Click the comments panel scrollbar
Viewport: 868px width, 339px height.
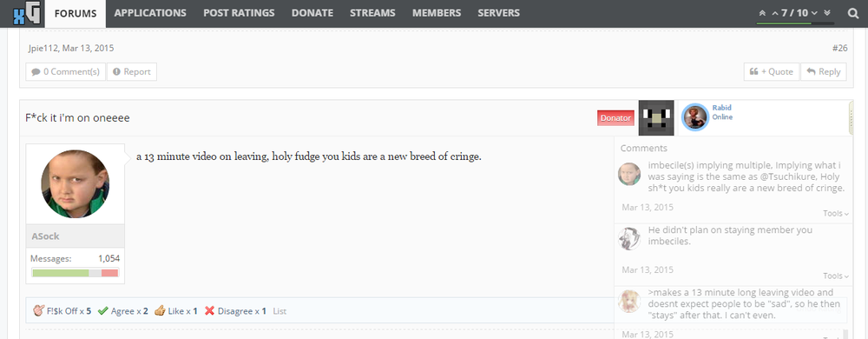[845, 334]
